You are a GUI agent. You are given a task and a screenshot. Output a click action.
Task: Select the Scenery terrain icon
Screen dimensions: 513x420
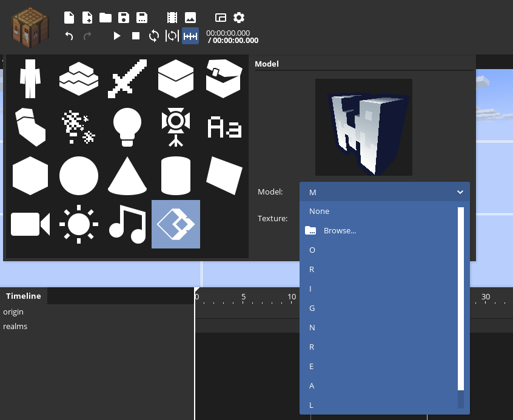pos(78,79)
